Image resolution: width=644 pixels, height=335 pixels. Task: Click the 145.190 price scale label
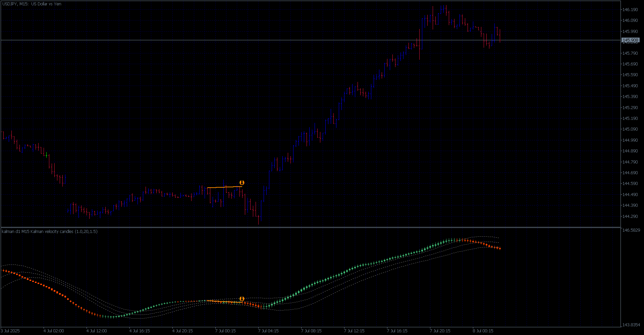[x=630, y=118]
